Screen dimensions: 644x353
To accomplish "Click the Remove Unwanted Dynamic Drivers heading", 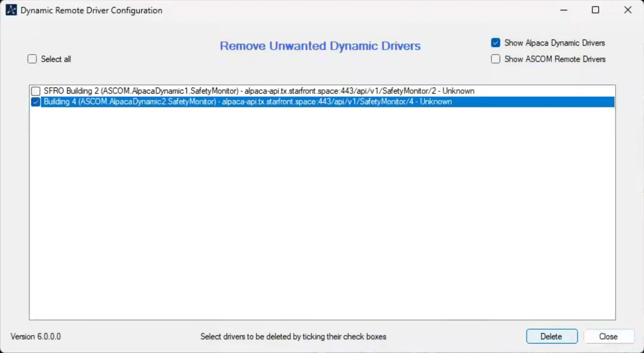I will point(320,46).
